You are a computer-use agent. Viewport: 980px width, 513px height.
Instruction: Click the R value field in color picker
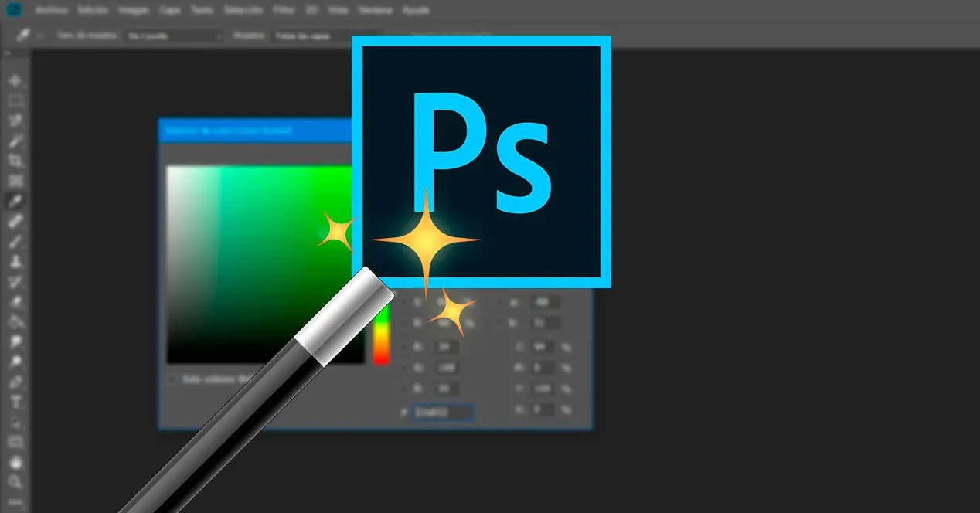(447, 348)
